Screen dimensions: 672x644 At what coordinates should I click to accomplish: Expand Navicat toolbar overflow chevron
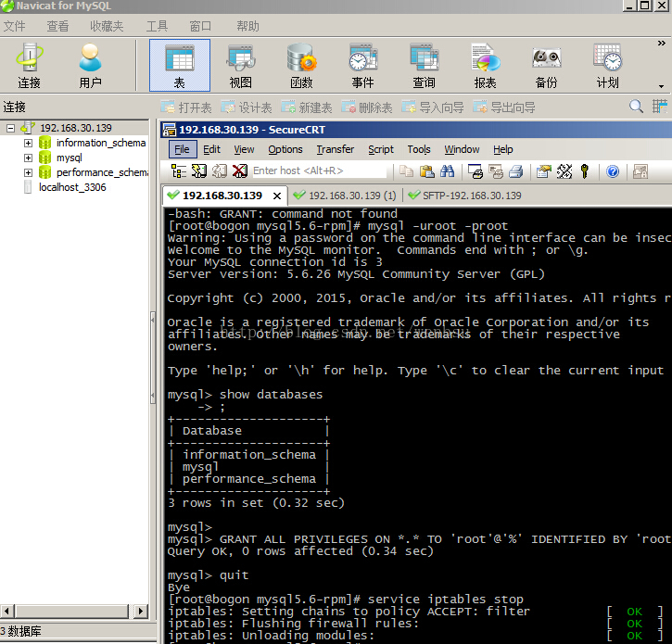[661, 44]
